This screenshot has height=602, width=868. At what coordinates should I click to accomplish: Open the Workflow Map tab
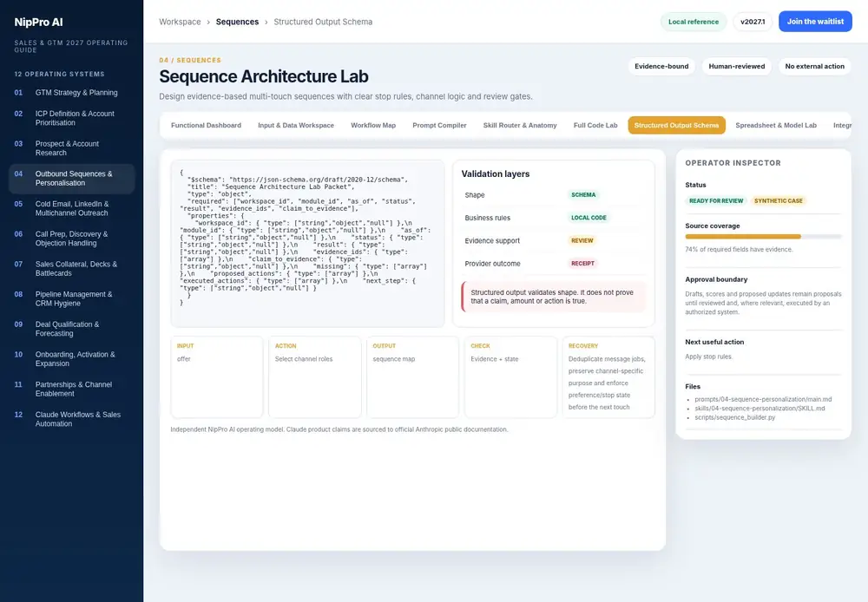click(373, 125)
